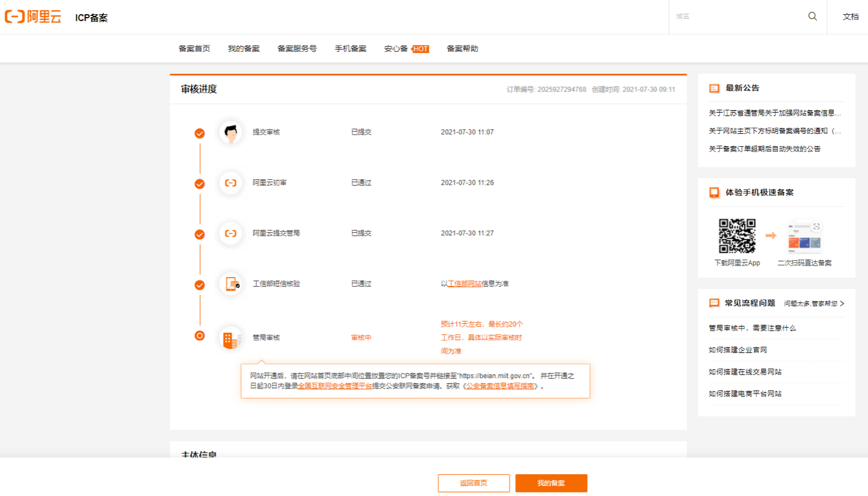Open the 工信部网站 link
Viewport: 868px width, 496px height.
pyautogui.click(x=464, y=284)
